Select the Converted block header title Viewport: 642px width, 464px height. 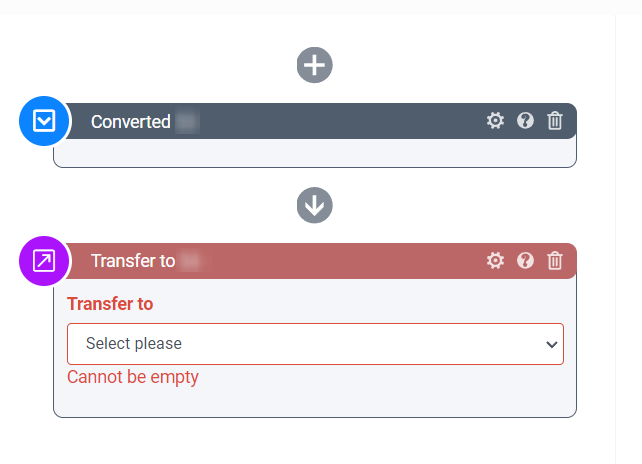coord(130,122)
